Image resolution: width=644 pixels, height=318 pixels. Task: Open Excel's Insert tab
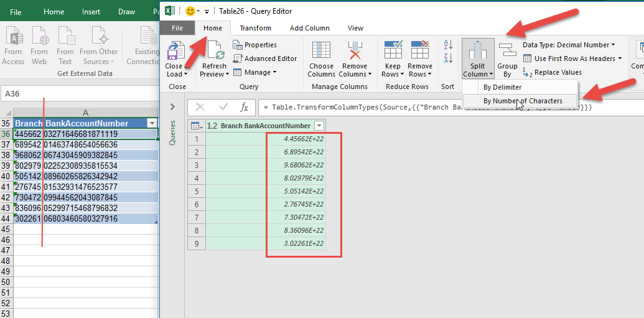point(91,12)
